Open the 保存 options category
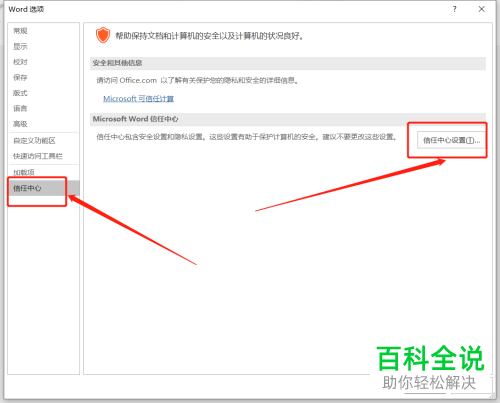This screenshot has width=500, height=403. click(x=20, y=77)
